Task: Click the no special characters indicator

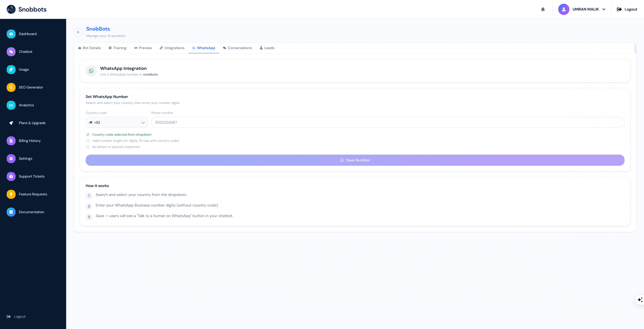Action: 88,147
